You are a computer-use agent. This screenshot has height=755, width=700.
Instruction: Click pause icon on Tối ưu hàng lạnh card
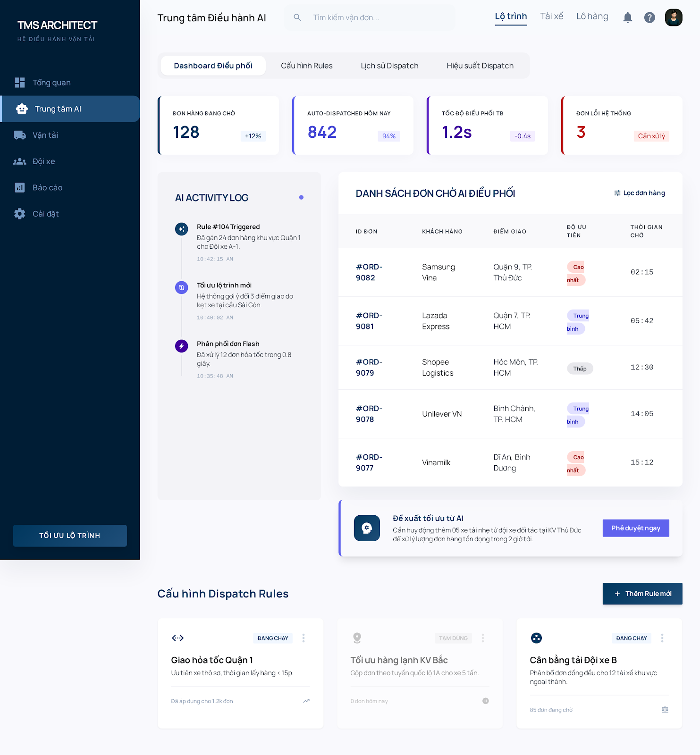coord(485,701)
